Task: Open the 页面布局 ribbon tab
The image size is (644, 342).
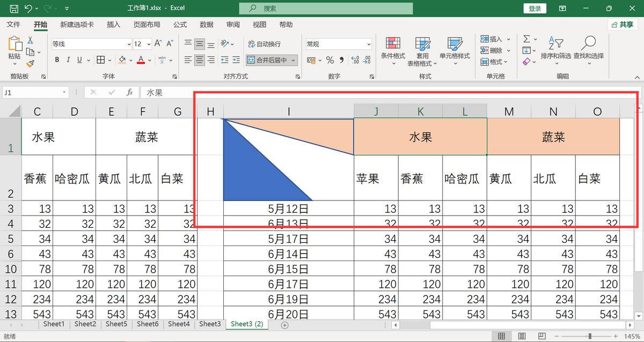Action: click(147, 24)
